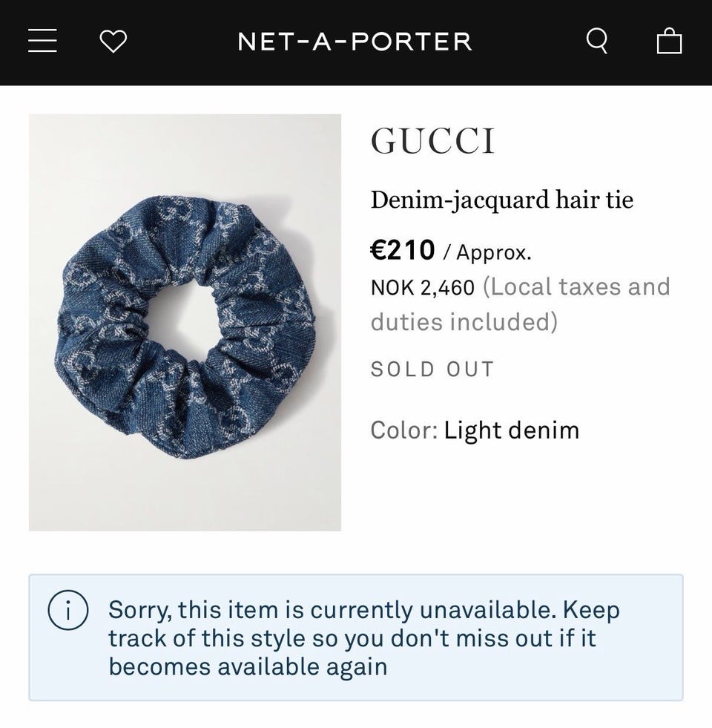Click the €210 price
Image resolution: width=712 pixels, height=728 pixels.
point(402,250)
